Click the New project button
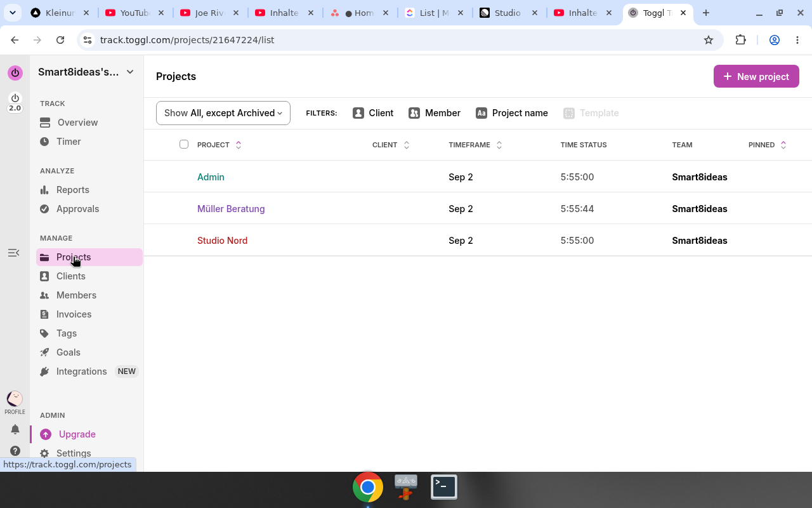812x508 pixels. tap(756, 76)
